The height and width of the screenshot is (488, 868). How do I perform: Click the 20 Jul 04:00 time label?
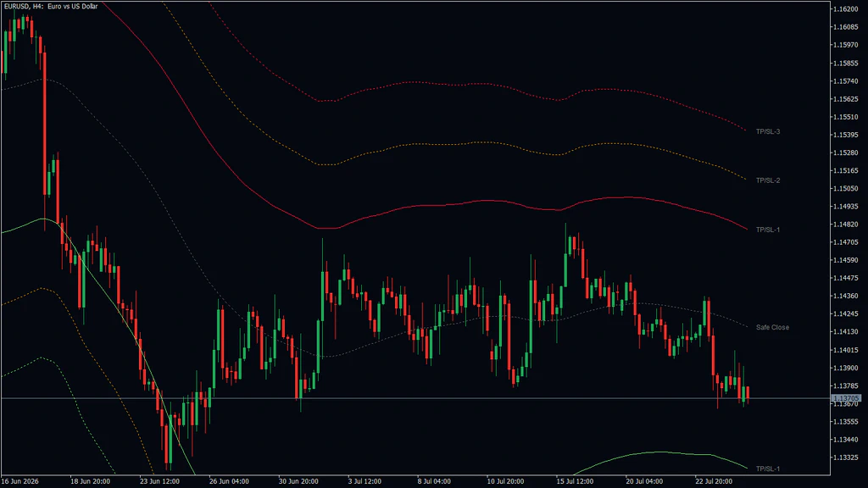pos(644,481)
